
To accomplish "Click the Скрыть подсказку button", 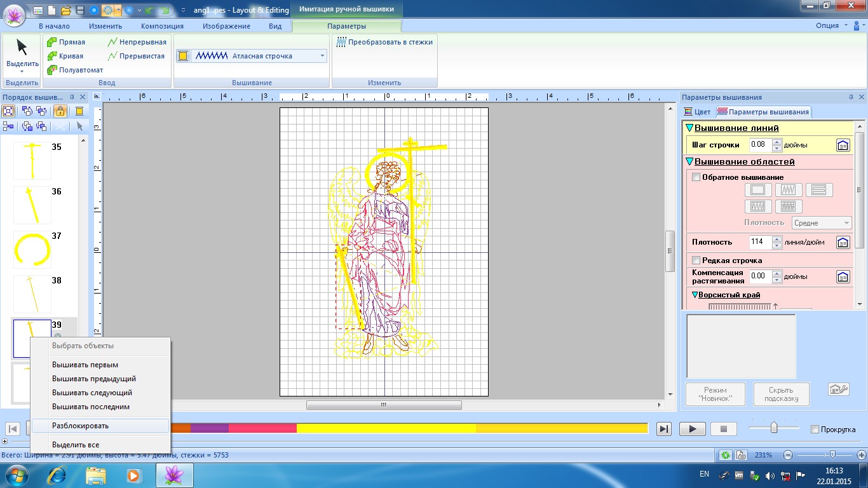I will pos(781,395).
